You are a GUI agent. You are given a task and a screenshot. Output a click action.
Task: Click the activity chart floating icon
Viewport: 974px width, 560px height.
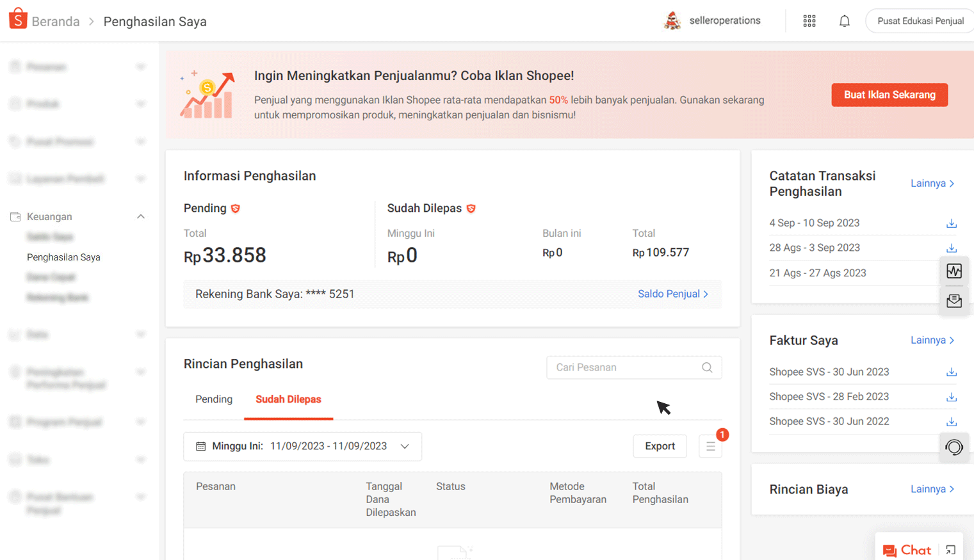click(954, 271)
